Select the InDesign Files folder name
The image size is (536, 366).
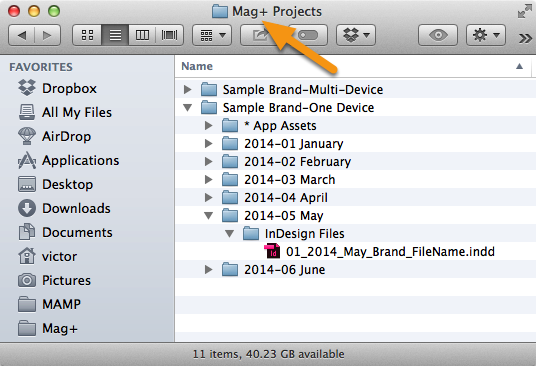point(305,234)
